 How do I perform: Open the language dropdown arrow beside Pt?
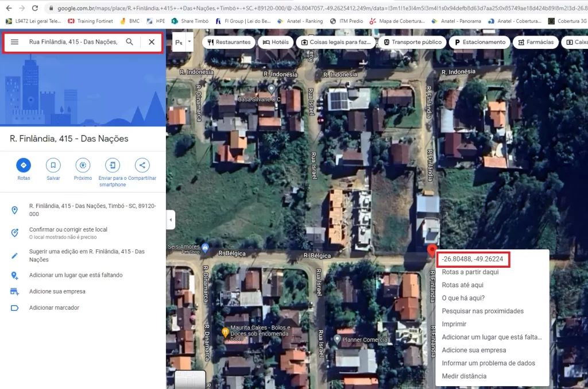click(189, 42)
